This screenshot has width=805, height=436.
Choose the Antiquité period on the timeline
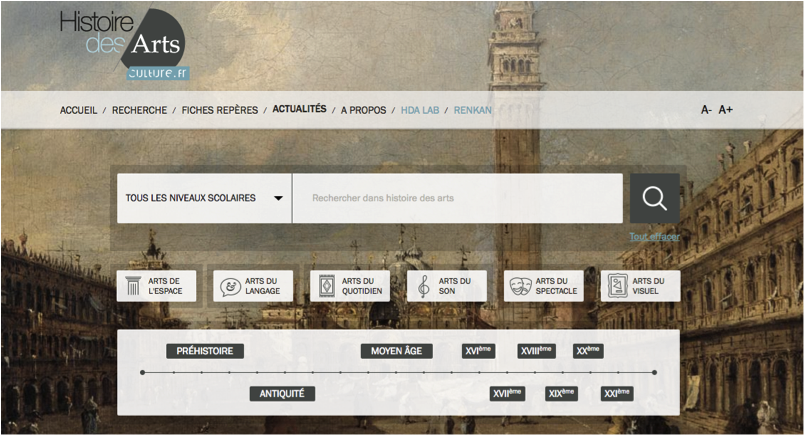282,394
